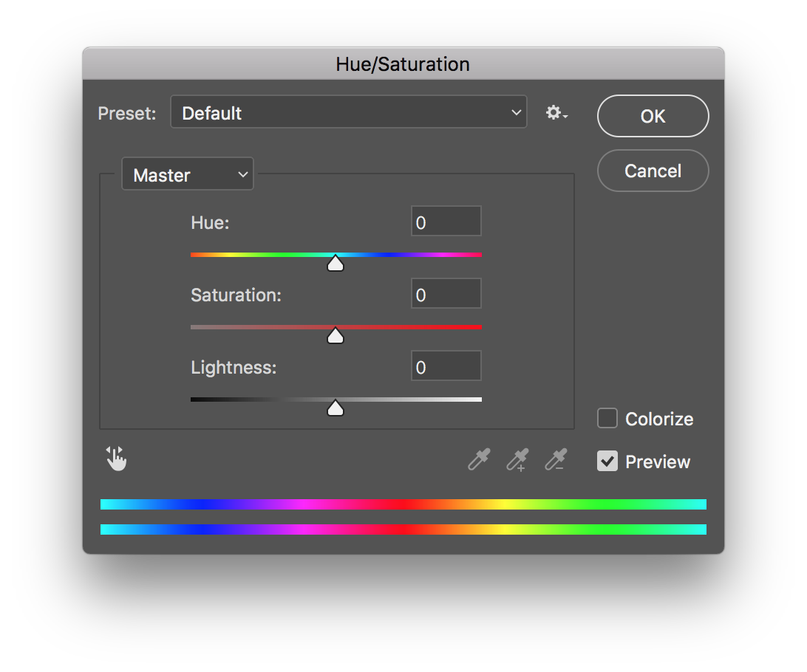807x672 pixels.
Task: Click the OK button
Action: pos(653,116)
